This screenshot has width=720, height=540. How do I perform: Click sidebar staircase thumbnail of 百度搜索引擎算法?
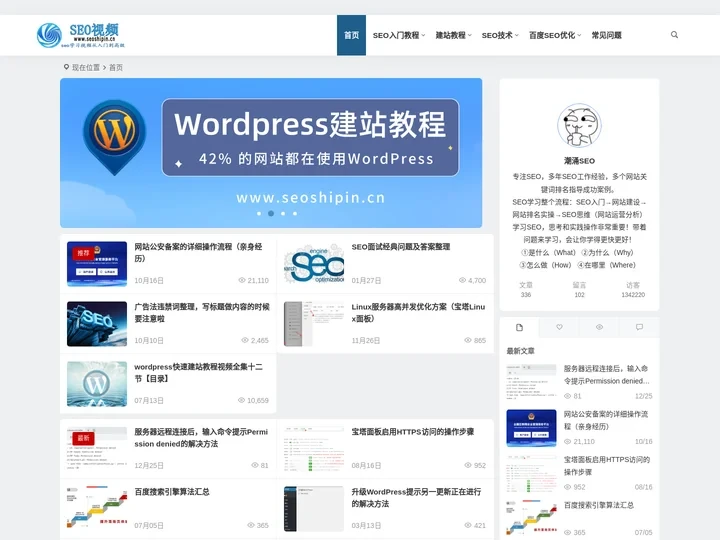[x=531, y=519]
